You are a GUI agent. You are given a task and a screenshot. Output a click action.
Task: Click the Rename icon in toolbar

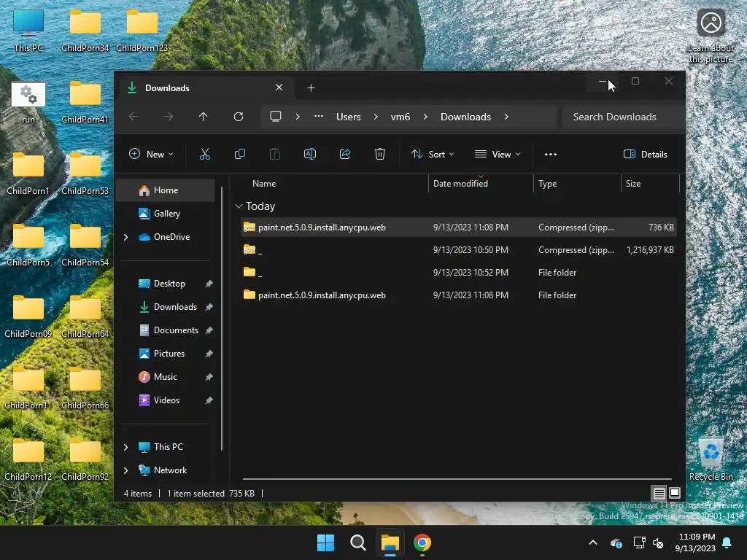point(309,155)
